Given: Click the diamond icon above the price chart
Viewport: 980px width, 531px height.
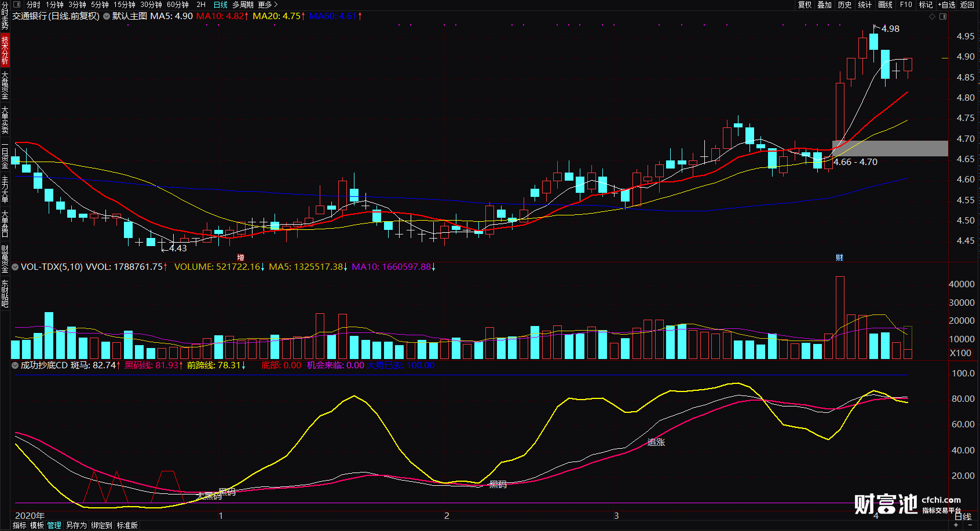Looking at the screenshot, I should pos(933,16).
